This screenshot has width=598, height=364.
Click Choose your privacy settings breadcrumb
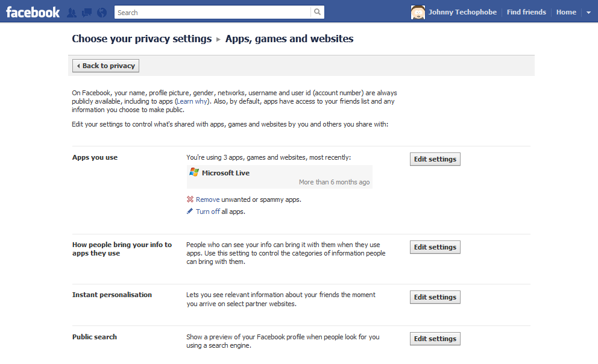pos(142,39)
